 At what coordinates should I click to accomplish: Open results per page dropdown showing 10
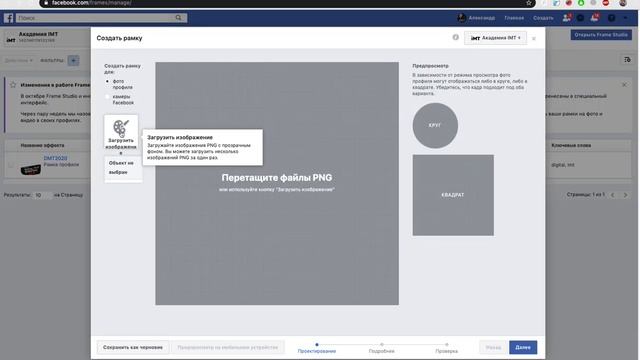click(x=42, y=195)
